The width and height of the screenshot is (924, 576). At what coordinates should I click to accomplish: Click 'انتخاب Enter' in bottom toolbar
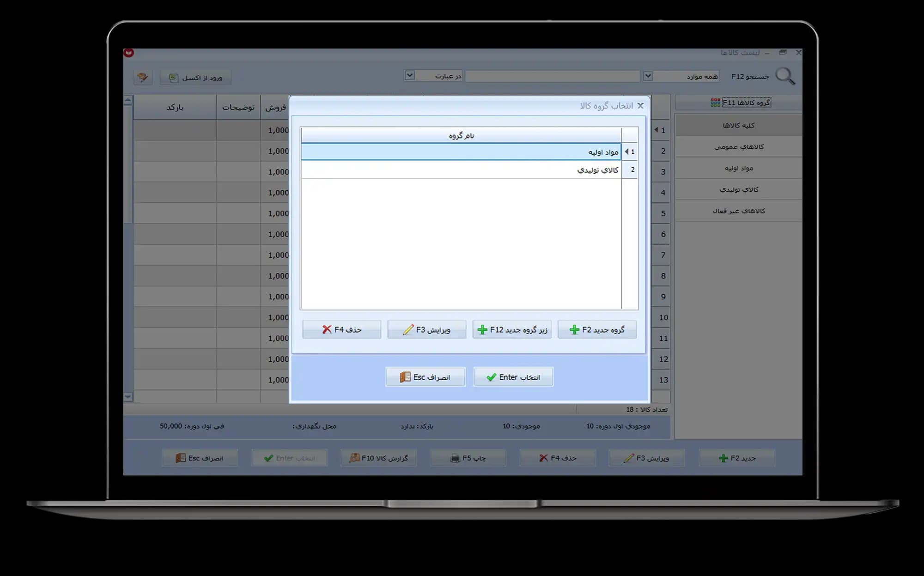point(290,458)
